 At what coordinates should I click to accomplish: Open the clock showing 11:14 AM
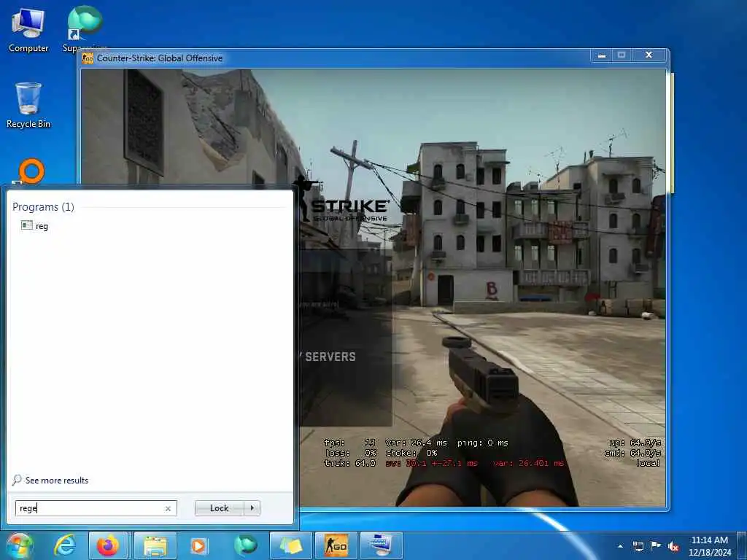point(709,545)
